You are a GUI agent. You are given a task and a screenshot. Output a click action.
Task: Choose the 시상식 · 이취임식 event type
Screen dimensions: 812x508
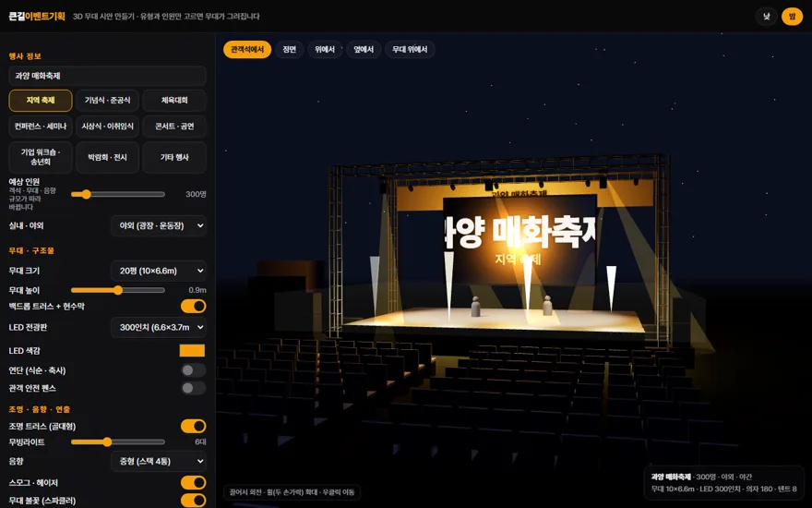[x=107, y=126]
